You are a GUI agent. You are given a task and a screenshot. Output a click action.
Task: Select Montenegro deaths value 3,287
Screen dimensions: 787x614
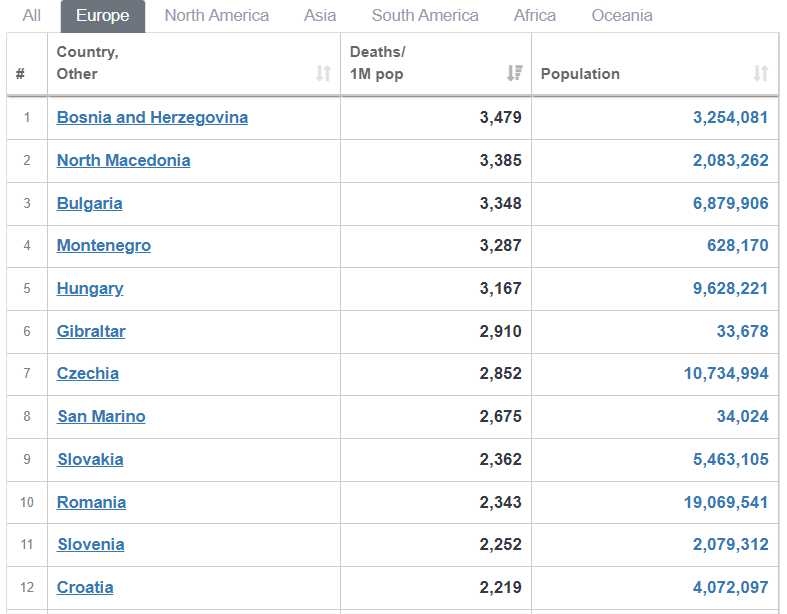click(500, 246)
